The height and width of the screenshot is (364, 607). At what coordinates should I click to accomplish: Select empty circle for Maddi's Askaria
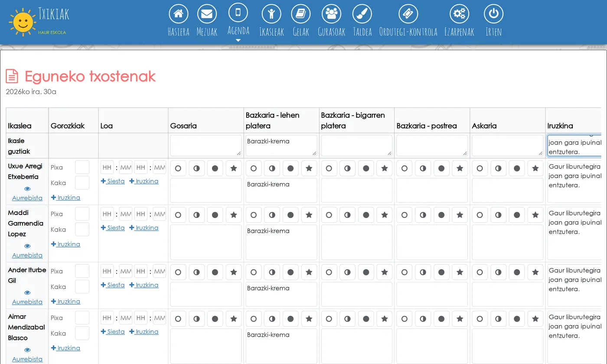tap(480, 215)
